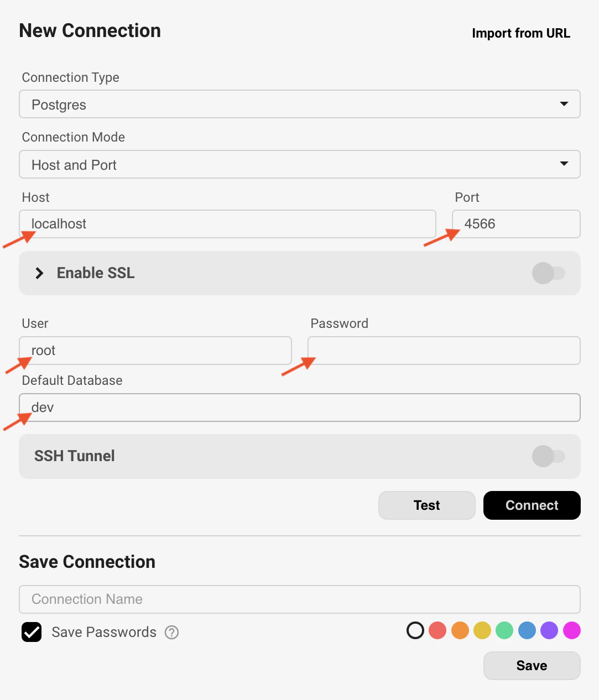Screen dimensions: 599x700
Task: Pick the blue color swatch
Action: [527, 630]
